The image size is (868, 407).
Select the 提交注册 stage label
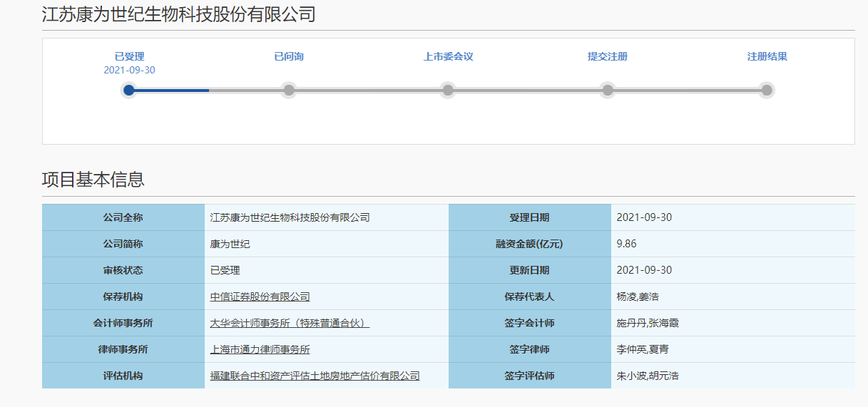point(608,56)
